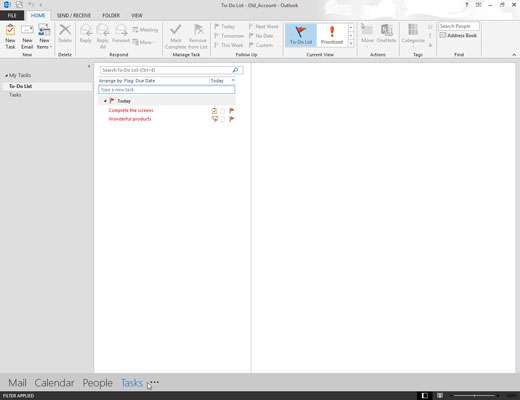Click the Reply icon in Respond group
The width and height of the screenshot is (520, 400).
pos(86,30)
